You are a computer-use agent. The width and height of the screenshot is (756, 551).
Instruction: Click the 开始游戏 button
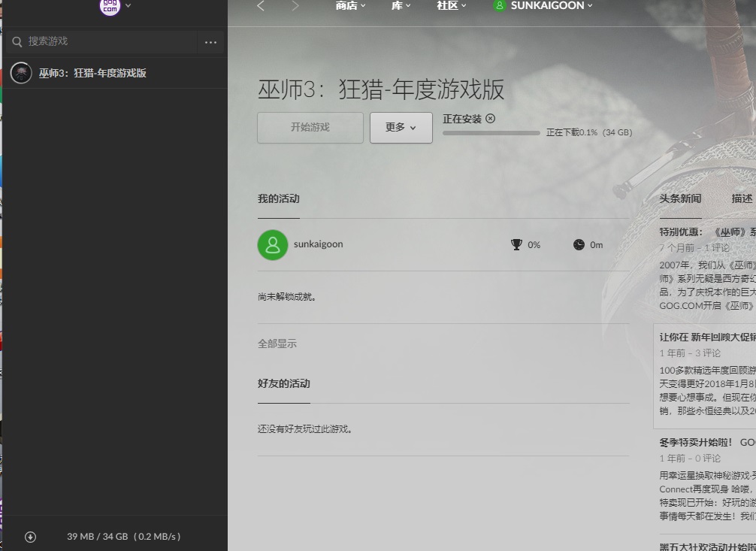310,127
